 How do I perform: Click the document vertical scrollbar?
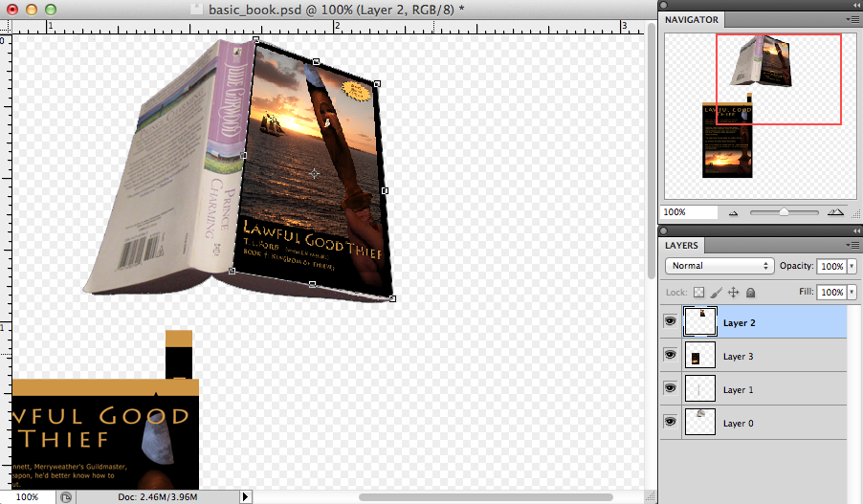[652, 151]
